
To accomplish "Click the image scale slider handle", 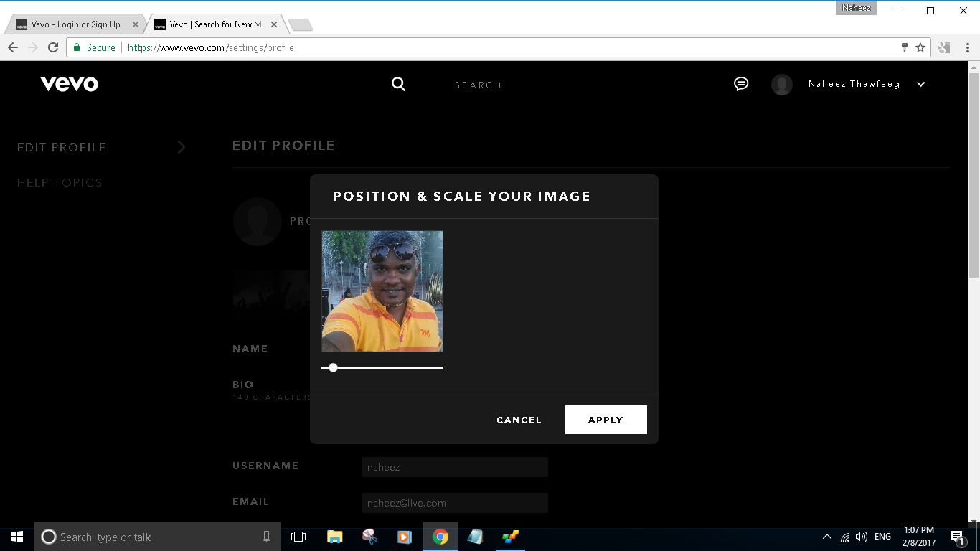I will [x=333, y=367].
